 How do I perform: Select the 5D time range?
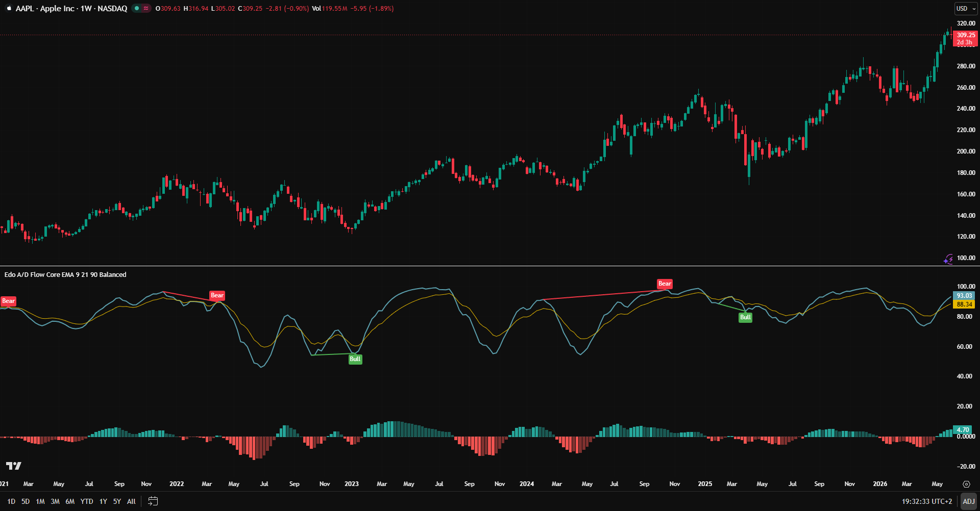click(26, 501)
